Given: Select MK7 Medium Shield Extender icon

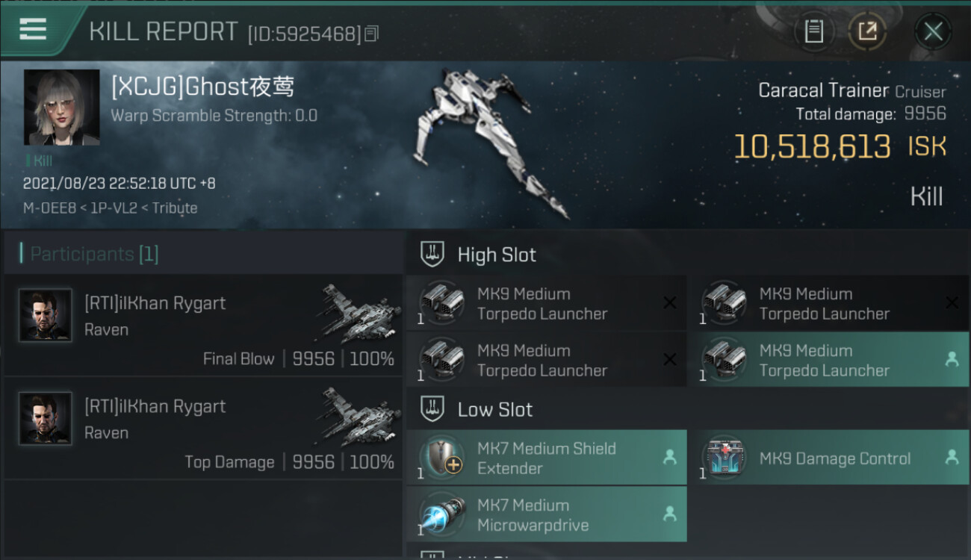Looking at the screenshot, I should coord(441,458).
